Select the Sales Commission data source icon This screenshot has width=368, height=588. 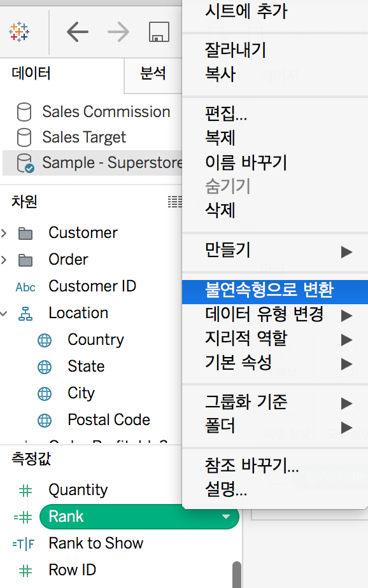click(24, 112)
